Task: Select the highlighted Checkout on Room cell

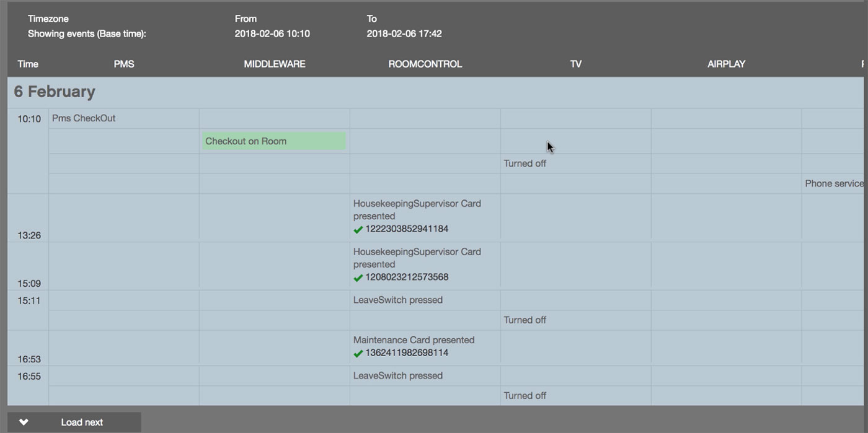Action: coord(274,141)
